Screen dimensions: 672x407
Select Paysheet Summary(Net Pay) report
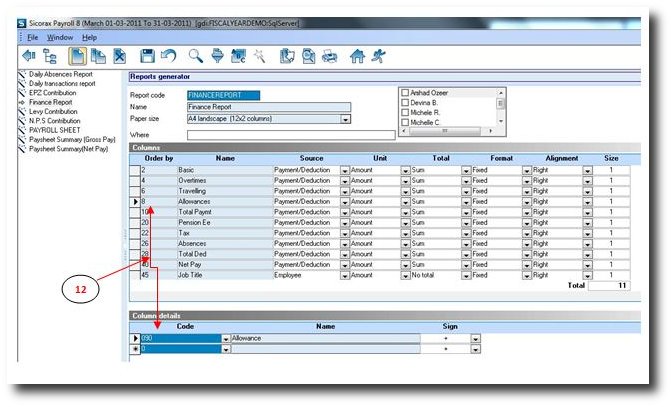[69, 148]
